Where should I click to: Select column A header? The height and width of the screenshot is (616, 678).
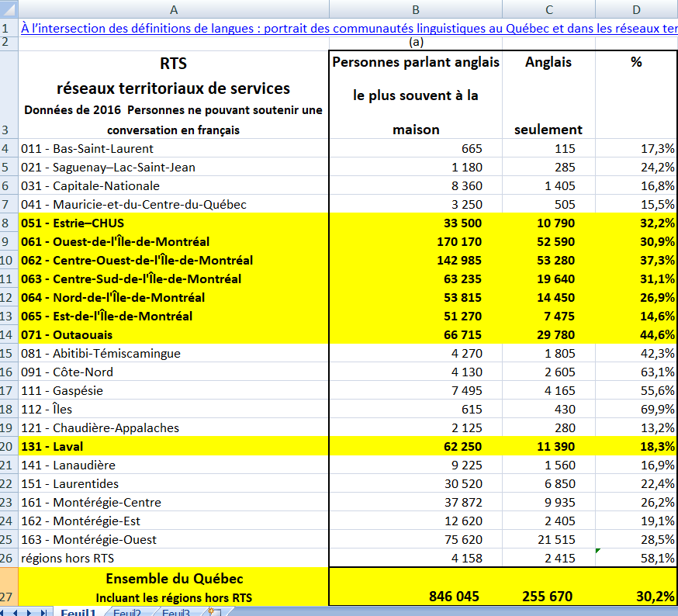[x=174, y=9]
